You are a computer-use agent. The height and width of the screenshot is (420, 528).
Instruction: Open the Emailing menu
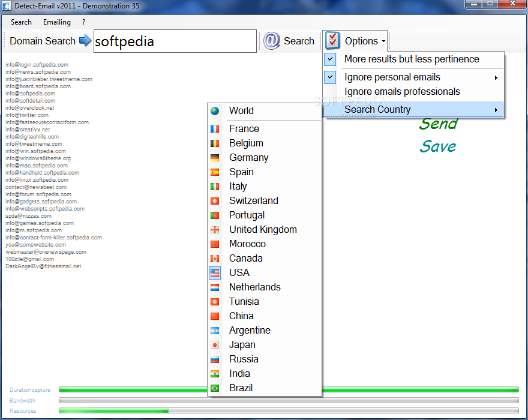[57, 22]
